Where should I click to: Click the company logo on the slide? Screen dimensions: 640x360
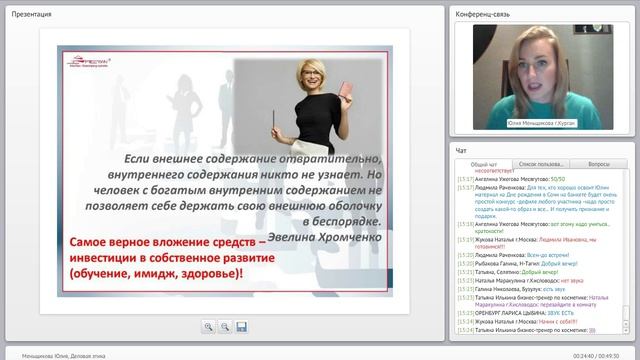(89, 61)
